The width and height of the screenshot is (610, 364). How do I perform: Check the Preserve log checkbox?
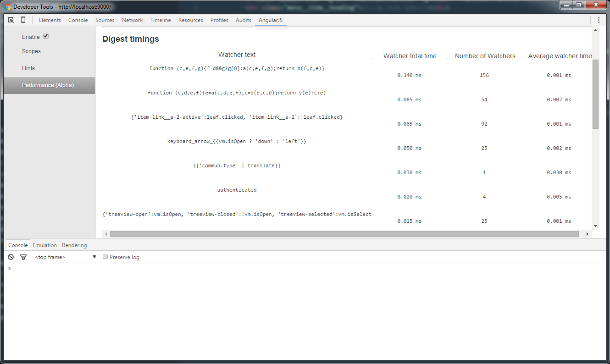105,257
